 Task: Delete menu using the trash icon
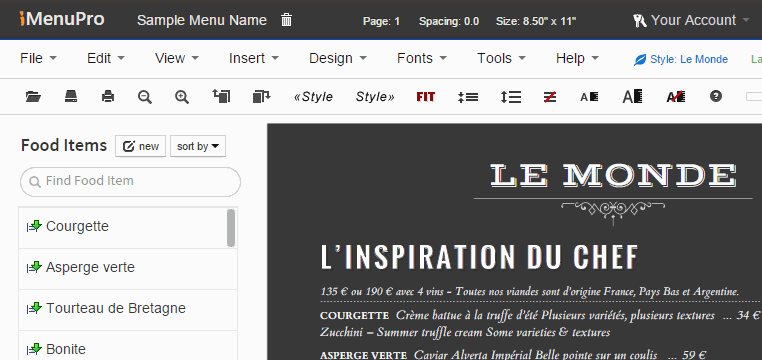[287, 20]
